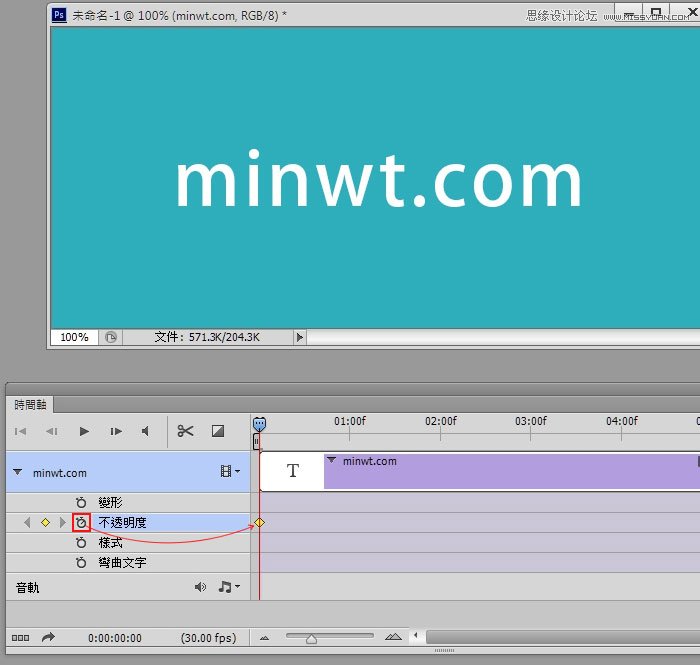Click the 30.00 fps frame rate
Image resolution: width=700 pixels, height=665 pixels.
208,638
